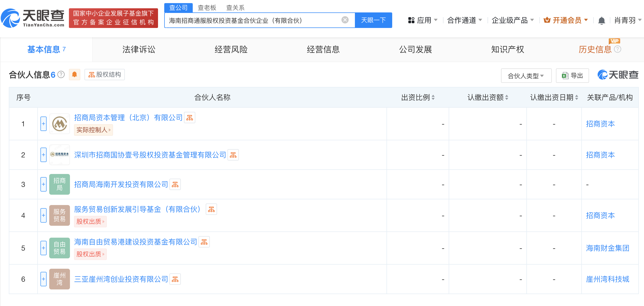Click equity structure icon beside 三亚崖州湾创业投资有限公司
644x306 pixels.
coord(175,279)
